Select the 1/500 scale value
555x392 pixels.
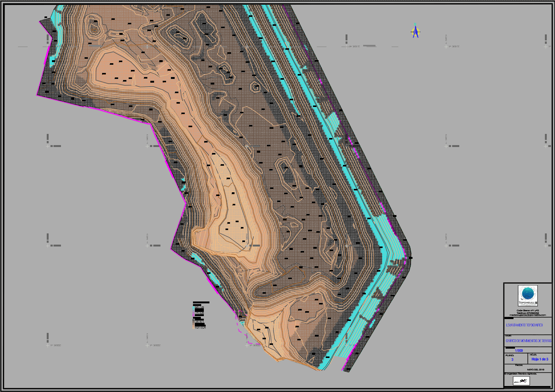(x=519, y=350)
